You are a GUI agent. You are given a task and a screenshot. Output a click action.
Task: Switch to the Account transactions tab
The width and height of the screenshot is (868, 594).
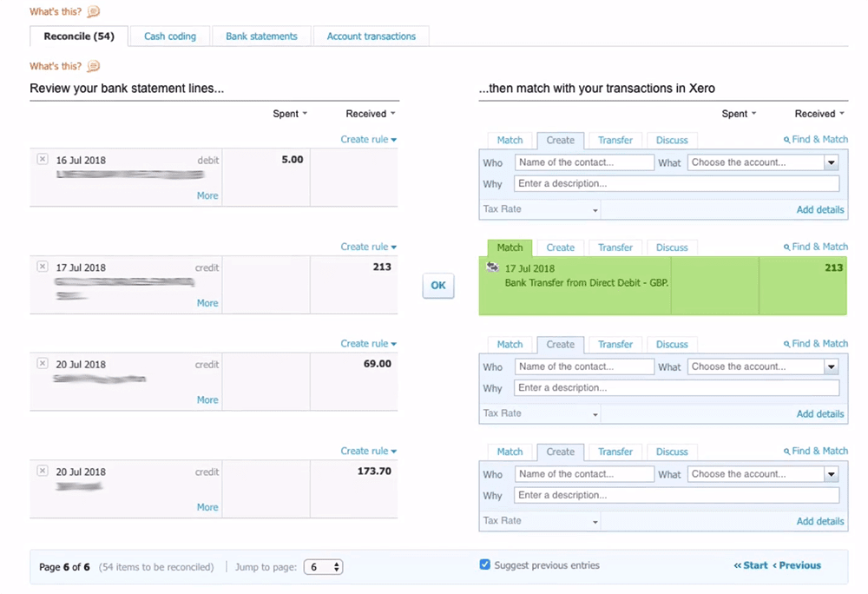(x=371, y=36)
